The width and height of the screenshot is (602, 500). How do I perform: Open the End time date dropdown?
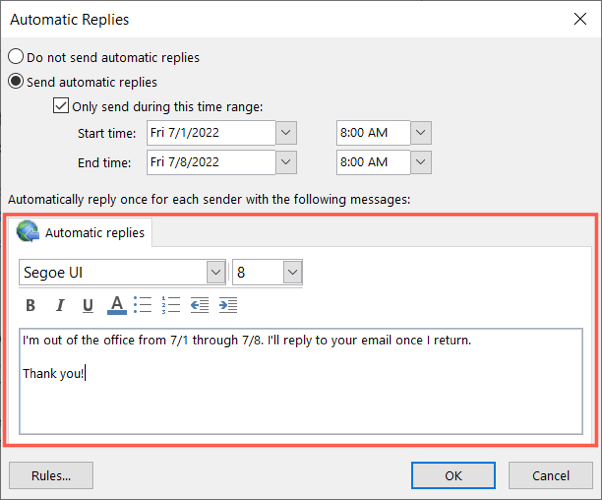[286, 162]
